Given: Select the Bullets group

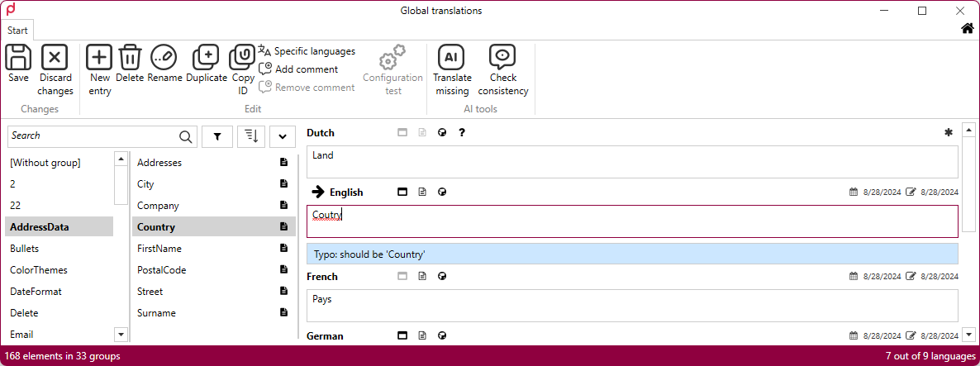Looking at the screenshot, I should point(59,249).
